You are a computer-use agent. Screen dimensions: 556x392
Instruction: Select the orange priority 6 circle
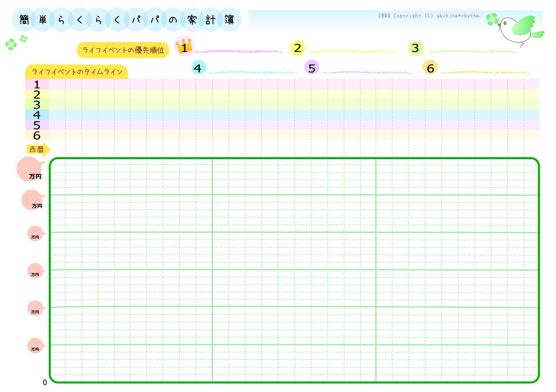tap(430, 67)
